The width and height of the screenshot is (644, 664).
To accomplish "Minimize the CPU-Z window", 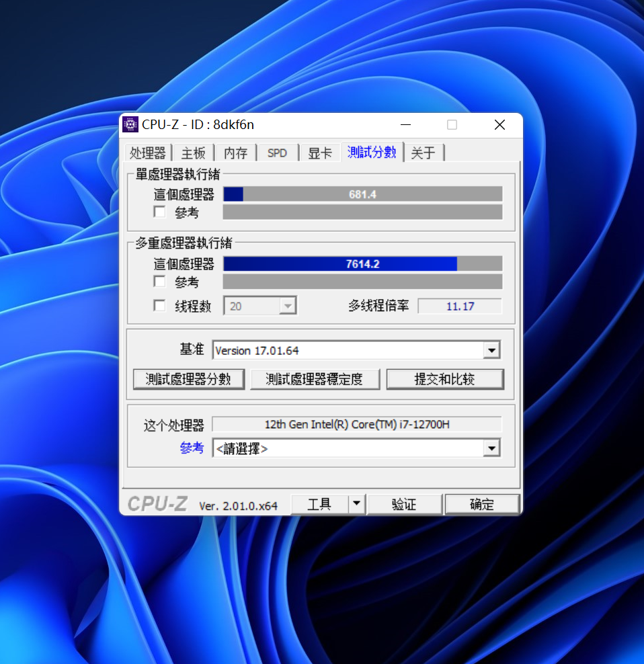I will (x=405, y=125).
